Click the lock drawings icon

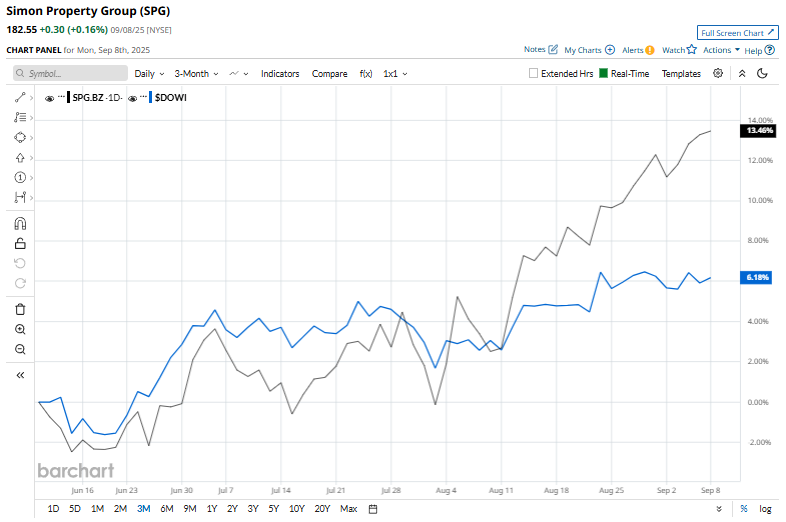coord(20,243)
